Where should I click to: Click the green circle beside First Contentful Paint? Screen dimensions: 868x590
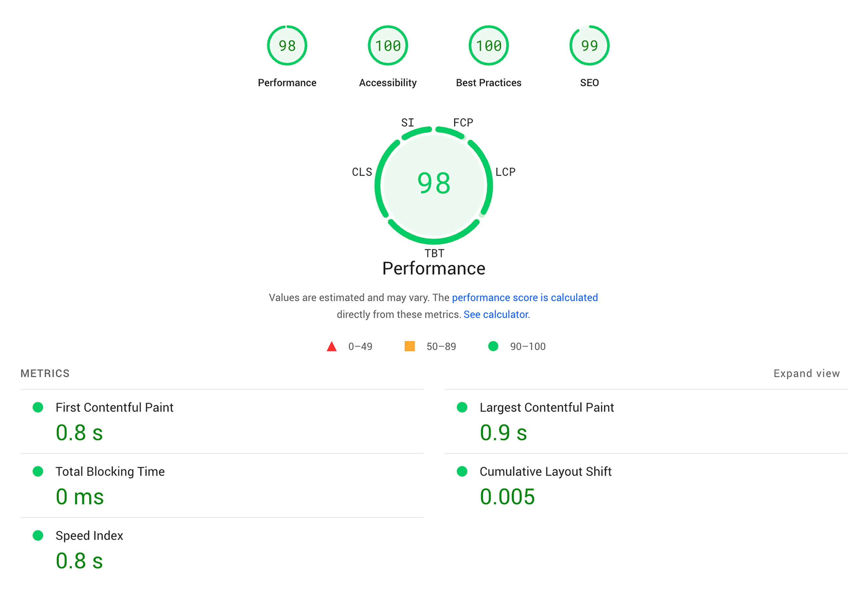click(x=38, y=407)
